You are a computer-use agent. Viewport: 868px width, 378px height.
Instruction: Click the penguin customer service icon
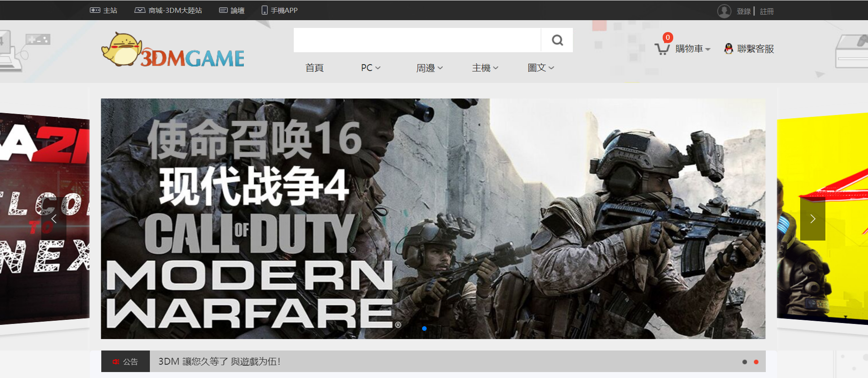tap(728, 49)
